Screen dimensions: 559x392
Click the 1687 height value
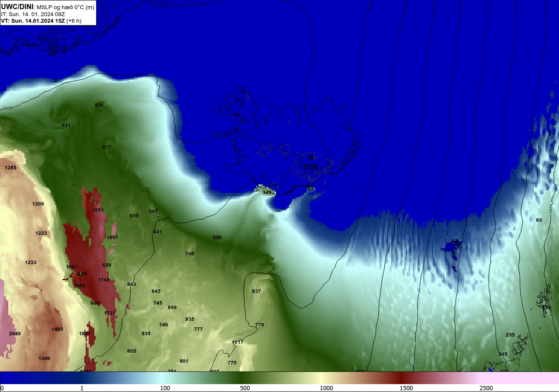coord(85,334)
